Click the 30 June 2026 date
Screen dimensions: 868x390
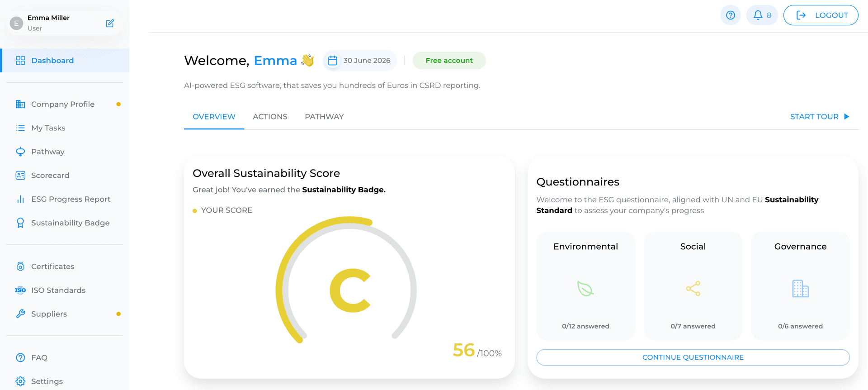coord(367,61)
